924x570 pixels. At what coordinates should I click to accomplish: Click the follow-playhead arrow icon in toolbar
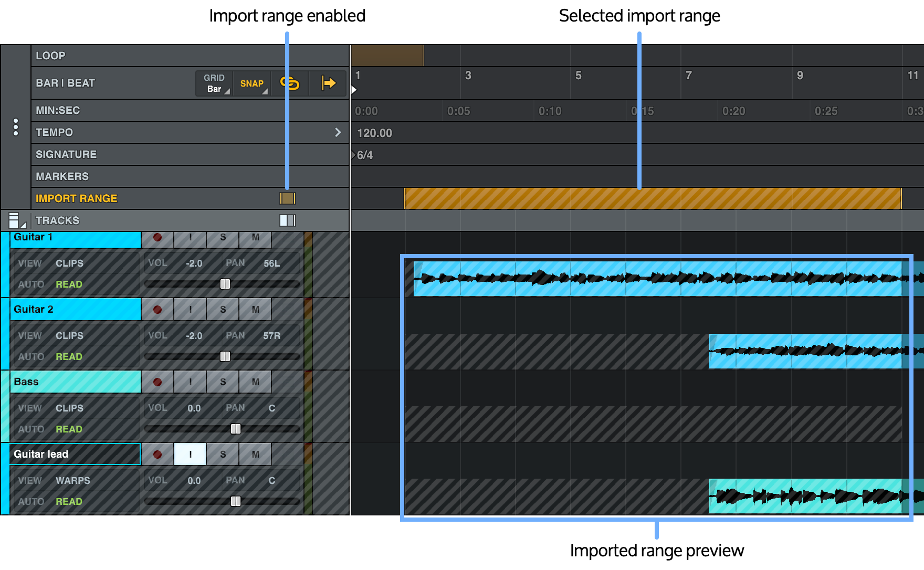328,83
